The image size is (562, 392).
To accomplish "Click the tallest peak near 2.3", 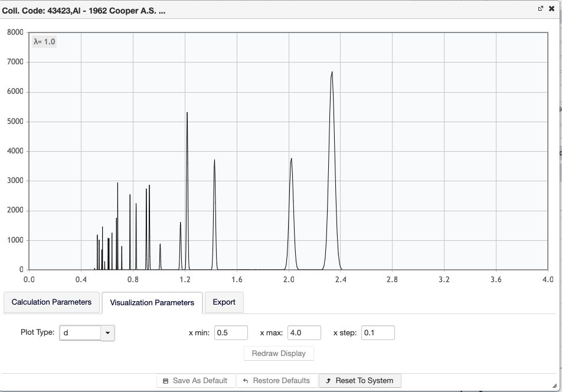I will click(x=332, y=74).
